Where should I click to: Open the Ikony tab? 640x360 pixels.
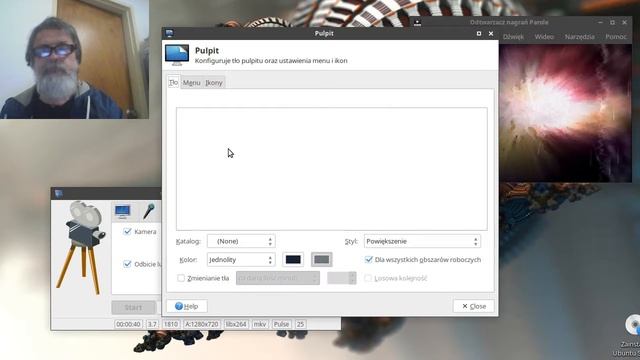tap(214, 82)
